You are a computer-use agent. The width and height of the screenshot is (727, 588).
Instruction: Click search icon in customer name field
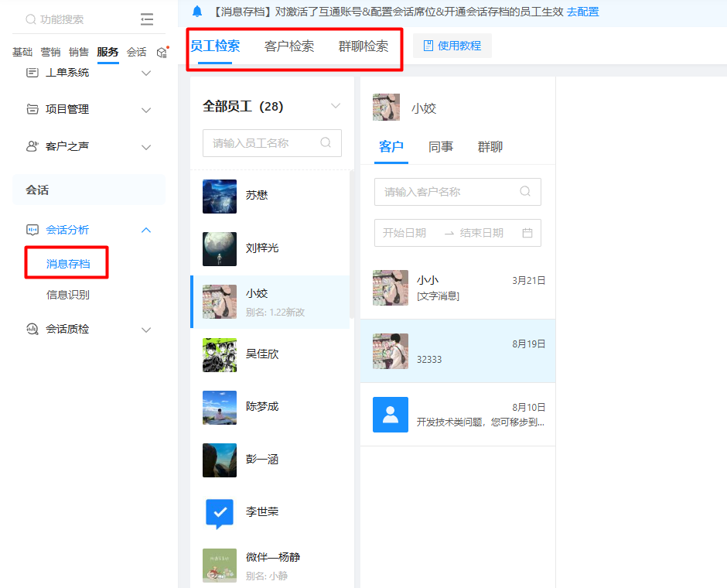coord(525,192)
